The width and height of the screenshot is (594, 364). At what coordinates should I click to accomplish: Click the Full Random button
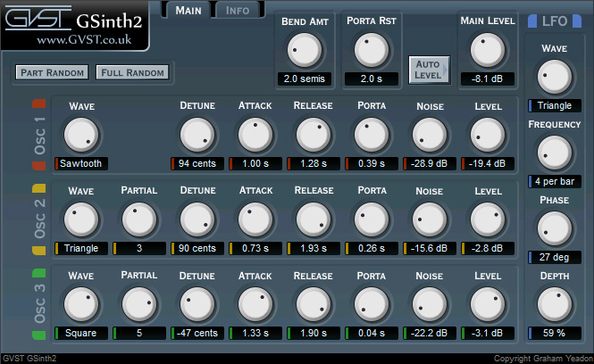coord(132,72)
